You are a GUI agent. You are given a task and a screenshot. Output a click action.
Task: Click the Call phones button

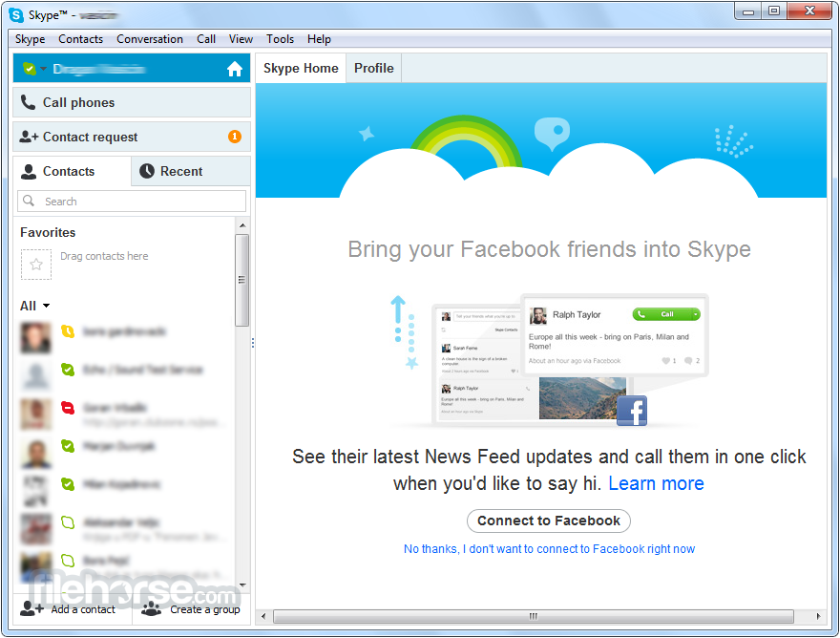pos(132,102)
